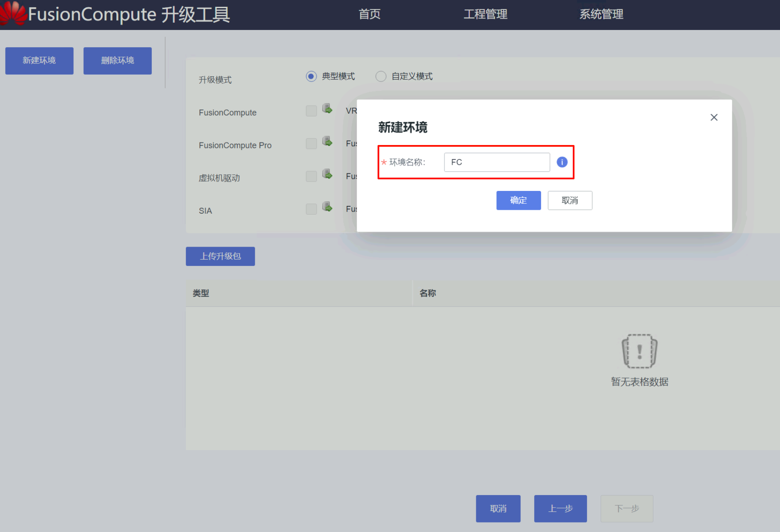Tick the FusionCompute Pro checkbox
Screen dimensions: 780x532
pyautogui.click(x=311, y=144)
